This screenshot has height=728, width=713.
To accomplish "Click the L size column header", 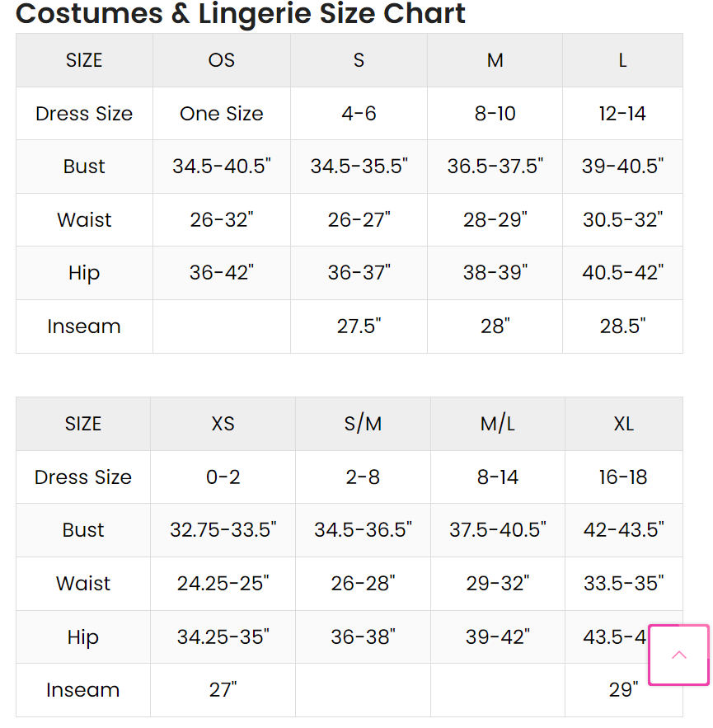I will point(622,60).
